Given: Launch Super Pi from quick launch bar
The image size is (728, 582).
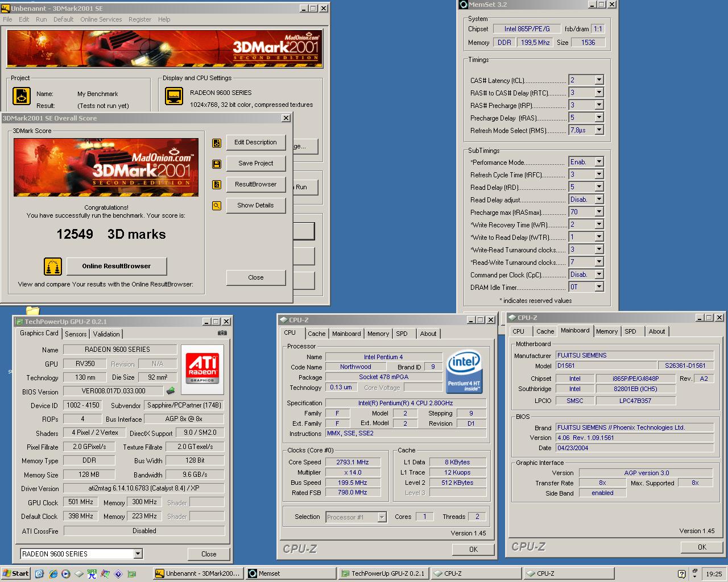Looking at the screenshot, I should (92, 573).
